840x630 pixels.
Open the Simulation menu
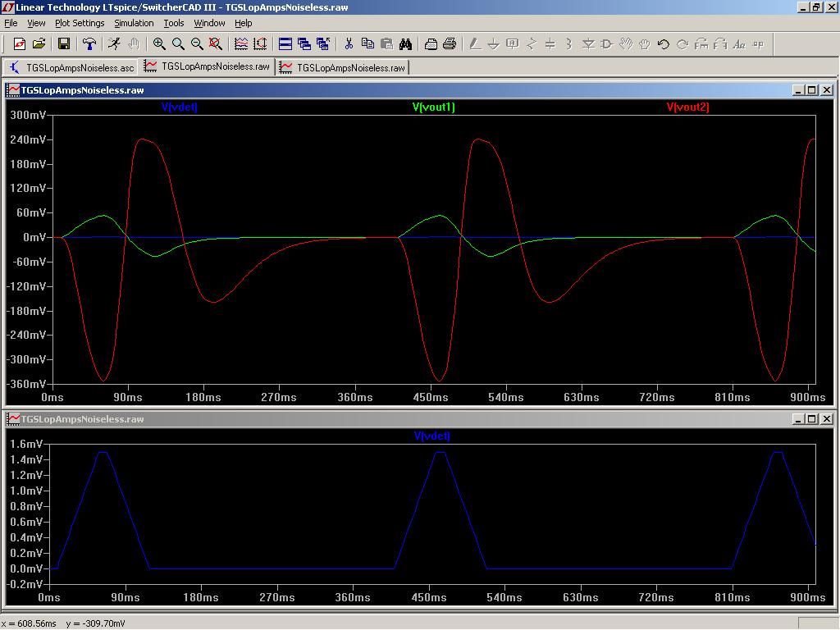[x=134, y=23]
